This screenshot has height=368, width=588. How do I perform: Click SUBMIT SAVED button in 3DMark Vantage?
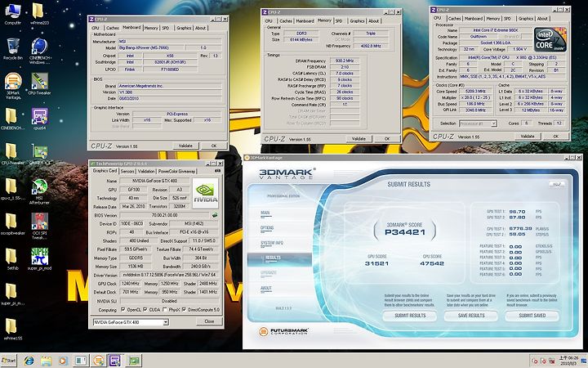point(532,316)
